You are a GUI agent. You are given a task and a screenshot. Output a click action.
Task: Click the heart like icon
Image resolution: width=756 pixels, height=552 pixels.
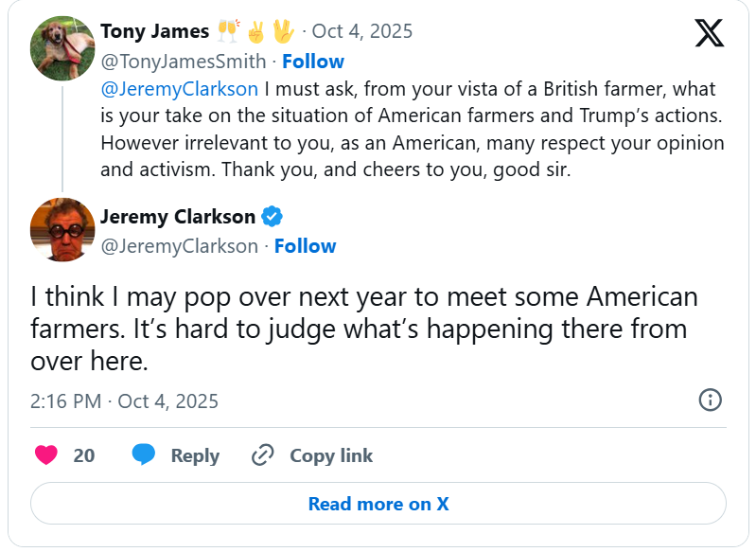(x=45, y=455)
